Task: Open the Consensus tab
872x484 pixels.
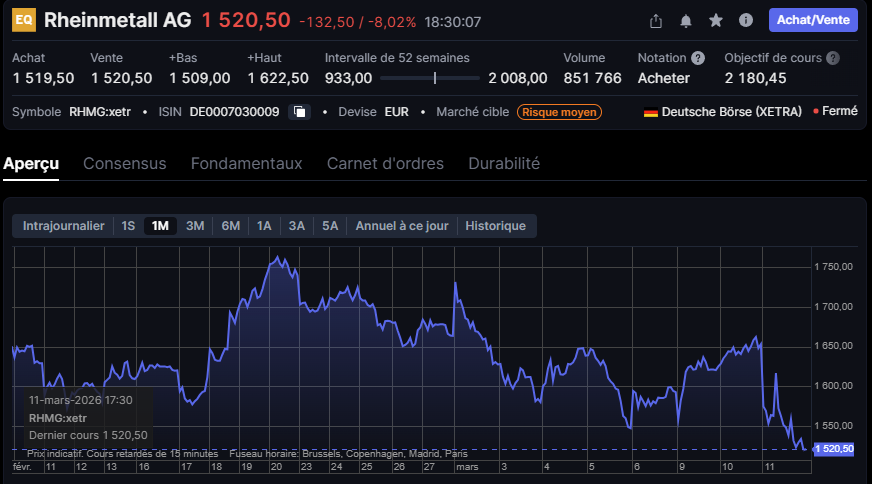Action: coord(125,164)
